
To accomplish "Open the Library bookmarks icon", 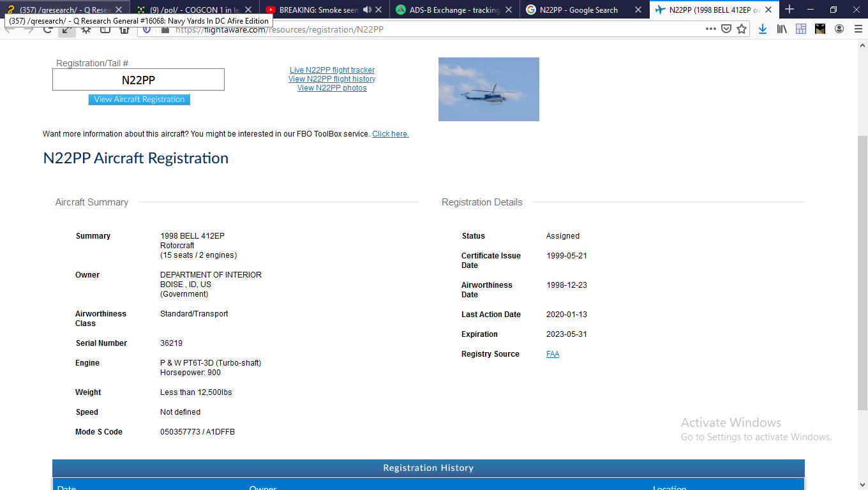I will (x=782, y=29).
